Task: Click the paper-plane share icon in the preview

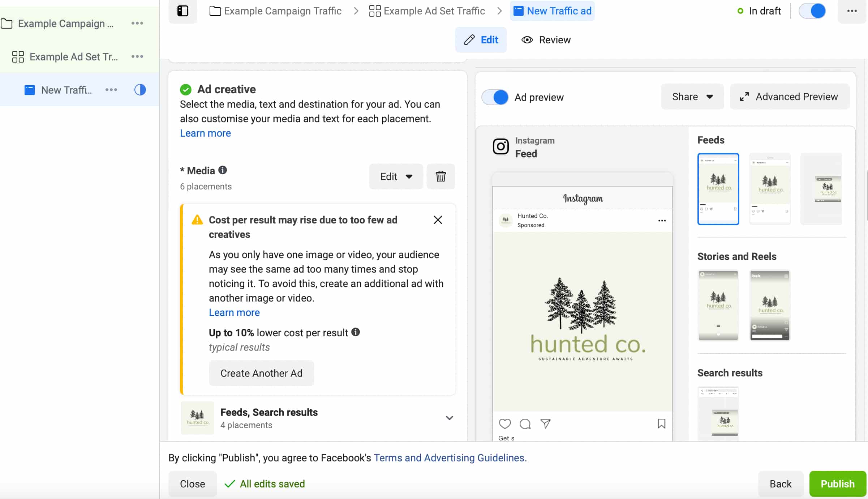Action: [545, 424]
